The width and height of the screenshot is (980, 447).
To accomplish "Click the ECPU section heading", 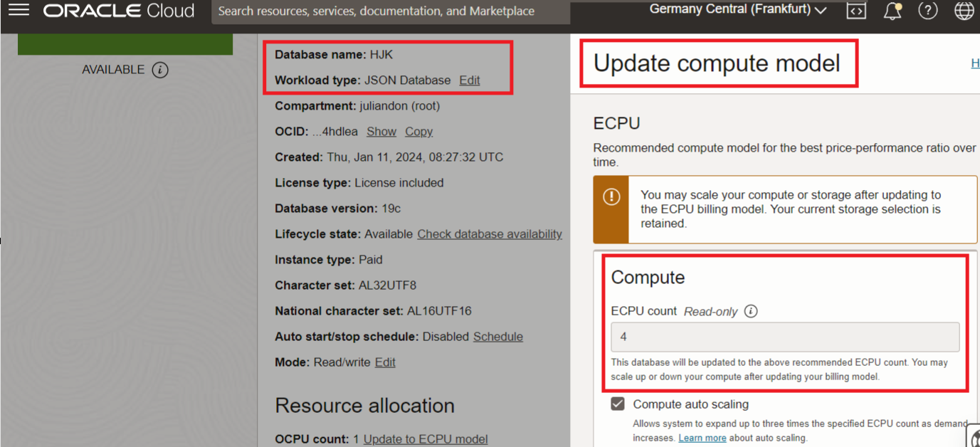I will [617, 123].
